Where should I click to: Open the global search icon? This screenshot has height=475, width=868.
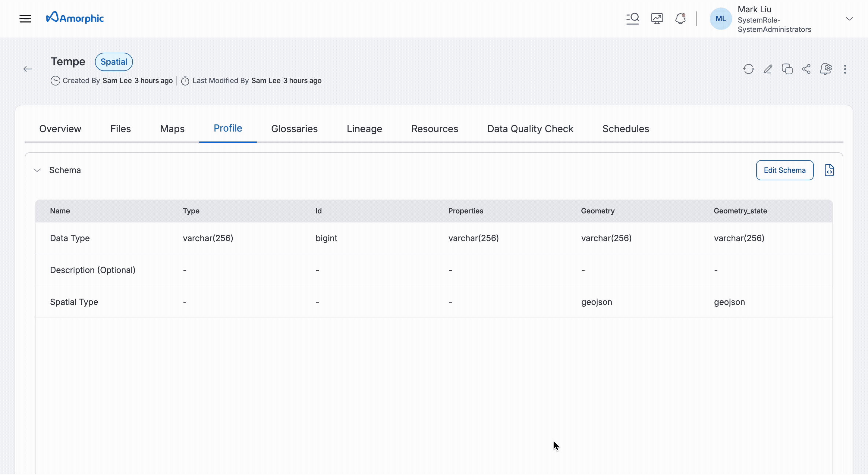[633, 19]
